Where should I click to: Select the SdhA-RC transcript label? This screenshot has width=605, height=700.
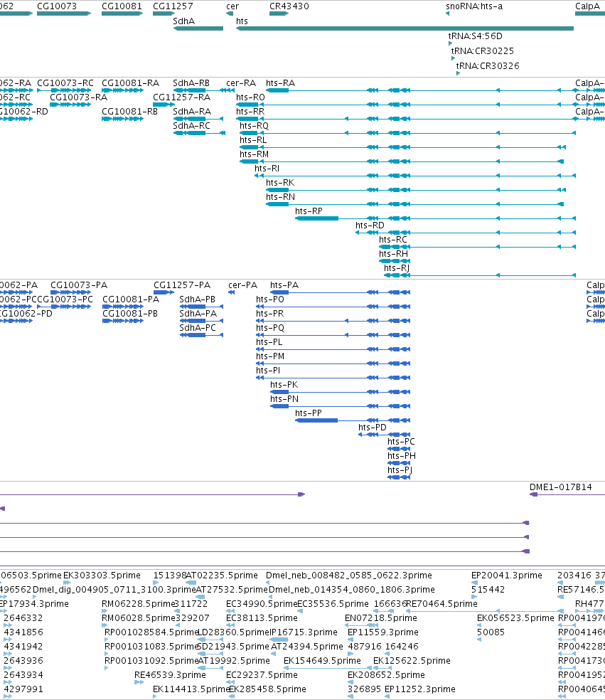(191, 126)
